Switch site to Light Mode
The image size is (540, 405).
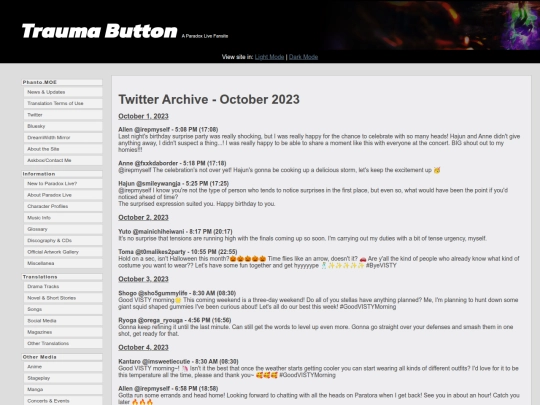pyautogui.click(x=269, y=57)
